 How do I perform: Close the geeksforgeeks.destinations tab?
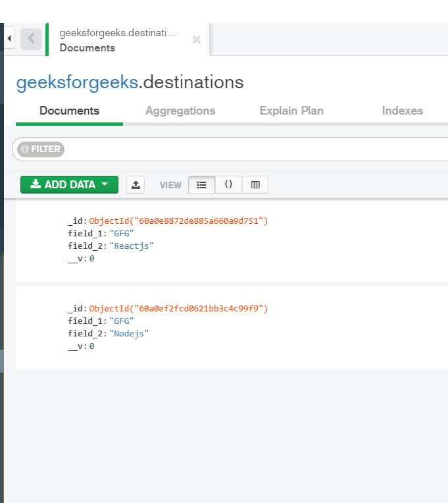click(x=197, y=40)
